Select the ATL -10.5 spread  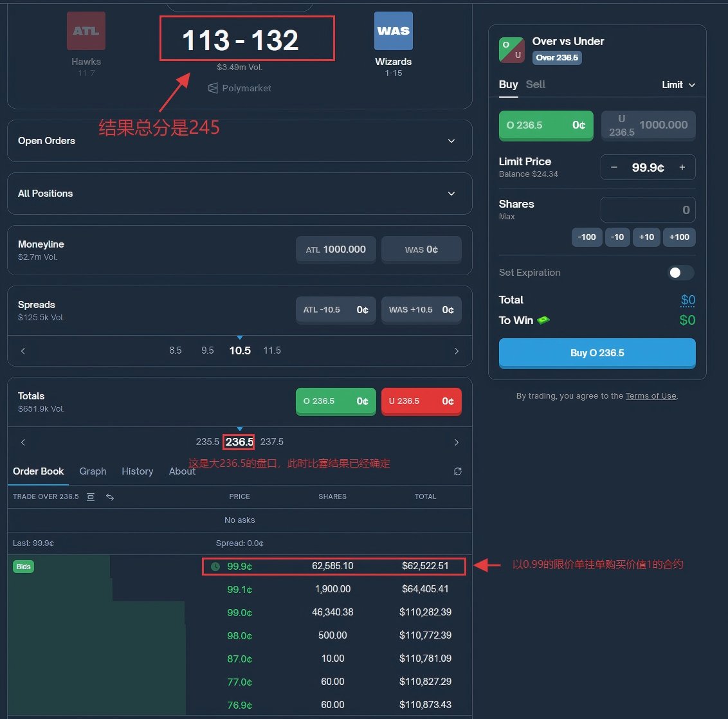[336, 310]
